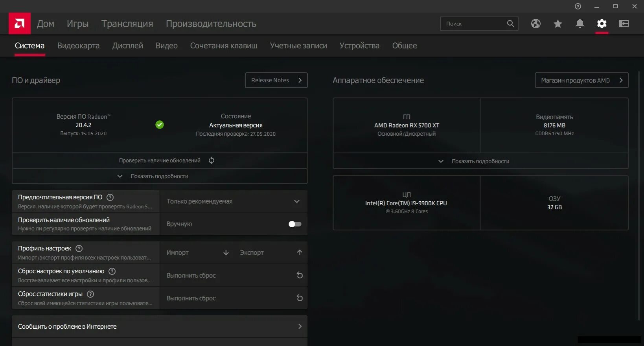The height and width of the screenshot is (346, 644).
Task: Click the 20.4.2 software version number
Action: (83, 125)
